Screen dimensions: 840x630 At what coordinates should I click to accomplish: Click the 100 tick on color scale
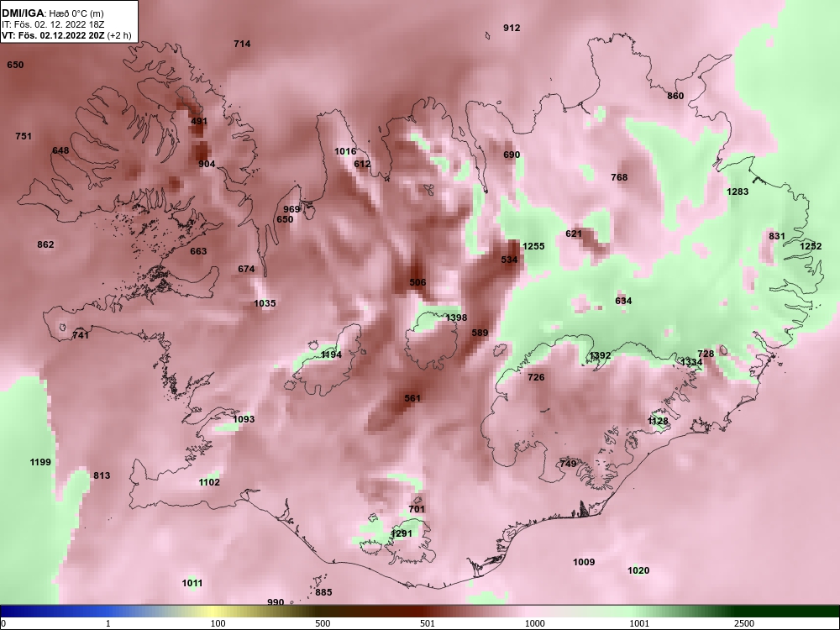click(218, 623)
